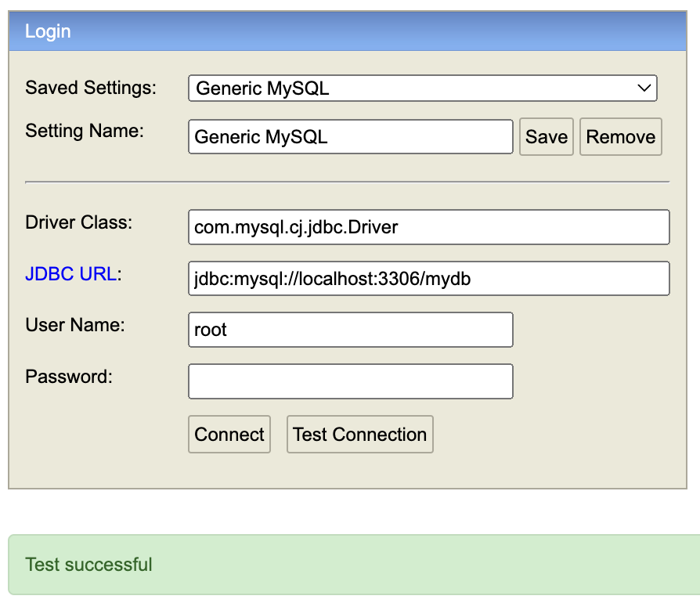Click the 'Password:' label
The height and width of the screenshot is (603, 700).
pyautogui.click(x=69, y=377)
